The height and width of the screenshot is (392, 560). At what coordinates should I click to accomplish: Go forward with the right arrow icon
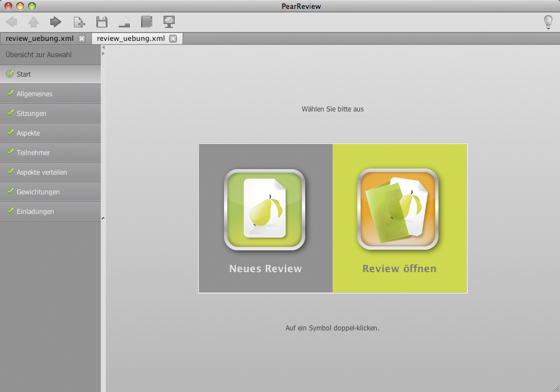55,22
